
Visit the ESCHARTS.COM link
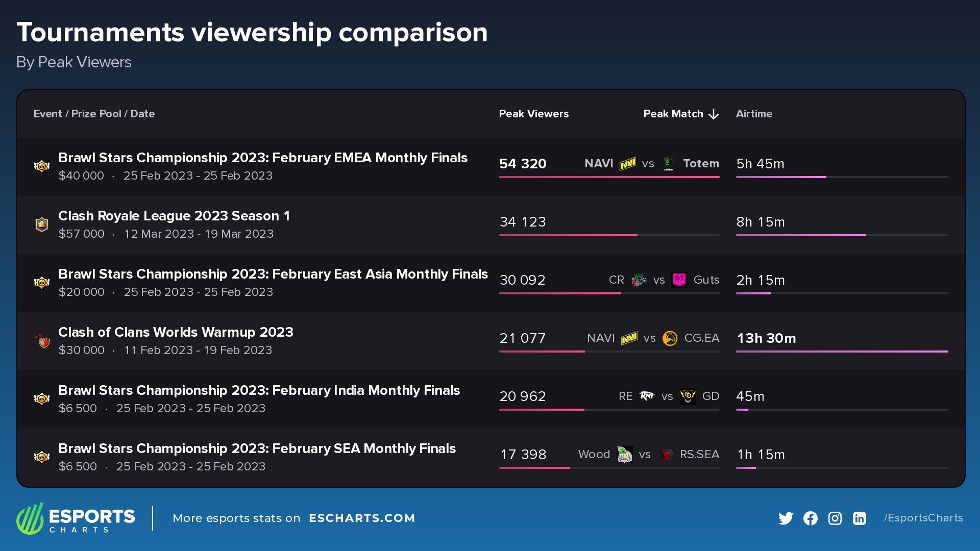pyautogui.click(x=362, y=518)
